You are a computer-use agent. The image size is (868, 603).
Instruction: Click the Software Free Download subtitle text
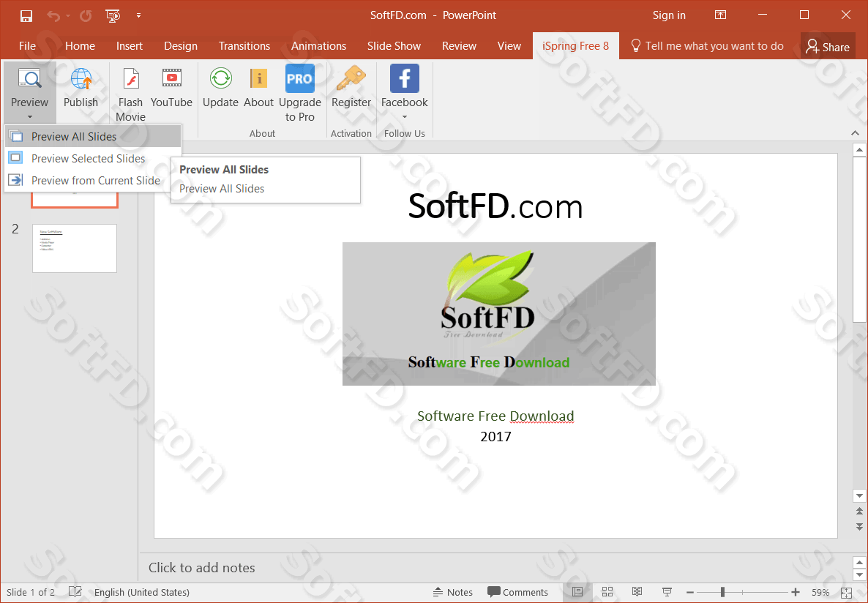[495, 416]
